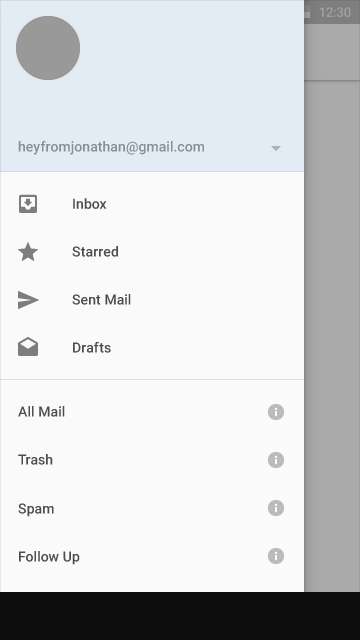Viewport: 360px width, 640px height.
Task: Open info icon next to Trash
Action: [276, 460]
